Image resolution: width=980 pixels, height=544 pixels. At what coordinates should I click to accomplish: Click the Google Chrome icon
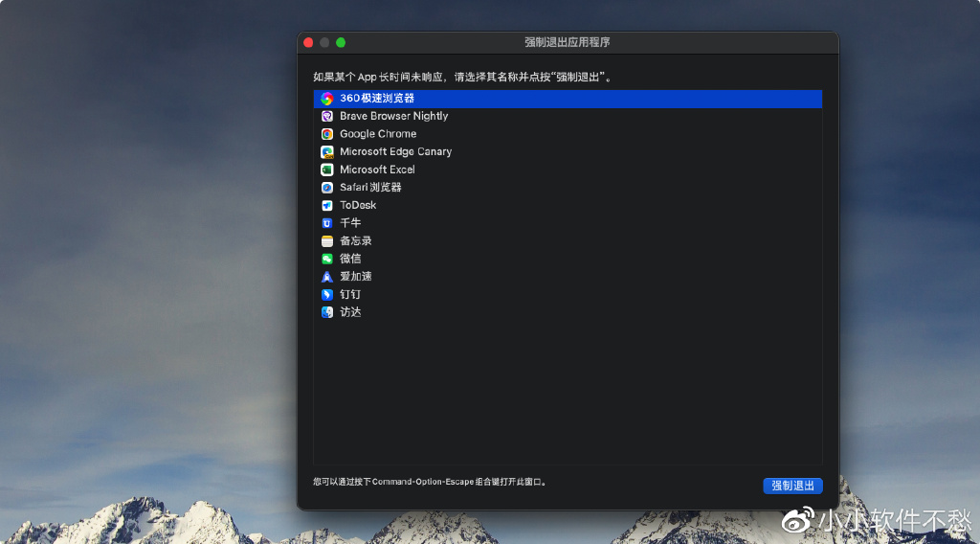coord(327,134)
